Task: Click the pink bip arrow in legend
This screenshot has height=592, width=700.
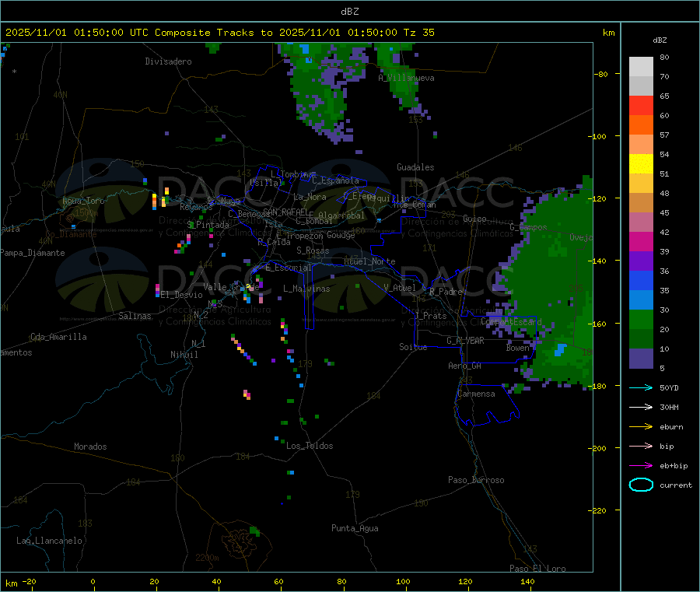Action: click(x=641, y=446)
